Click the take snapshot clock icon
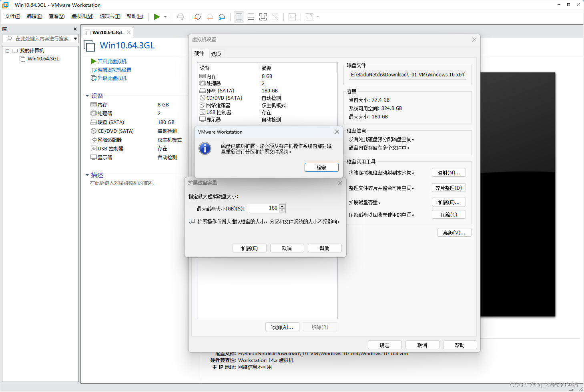584x392 pixels. (197, 17)
